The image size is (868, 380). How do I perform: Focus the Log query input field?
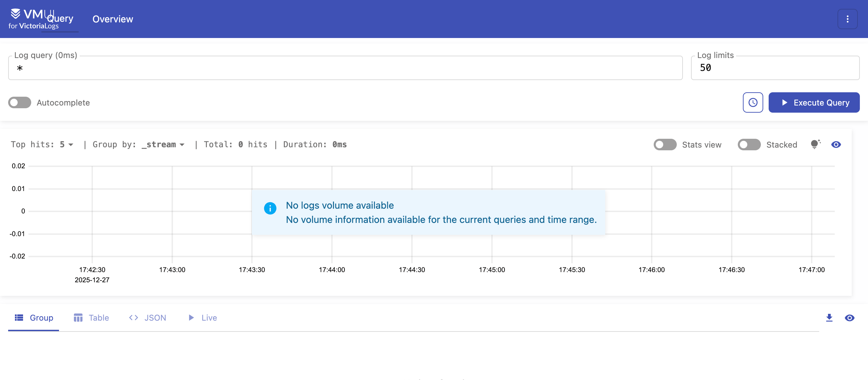pos(345,68)
